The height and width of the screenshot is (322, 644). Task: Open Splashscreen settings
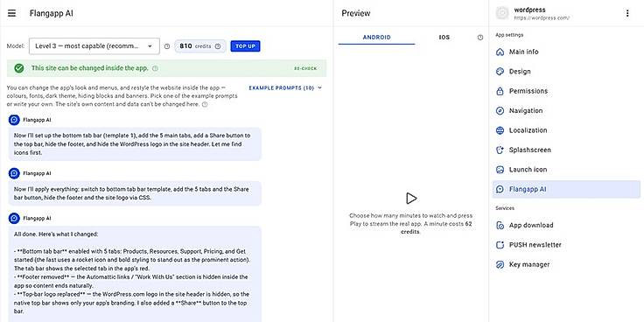[566, 150]
